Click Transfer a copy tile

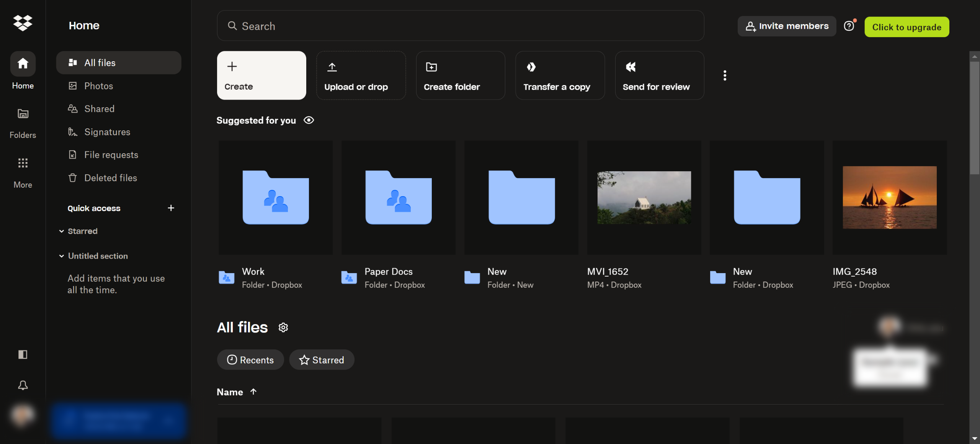click(560, 75)
